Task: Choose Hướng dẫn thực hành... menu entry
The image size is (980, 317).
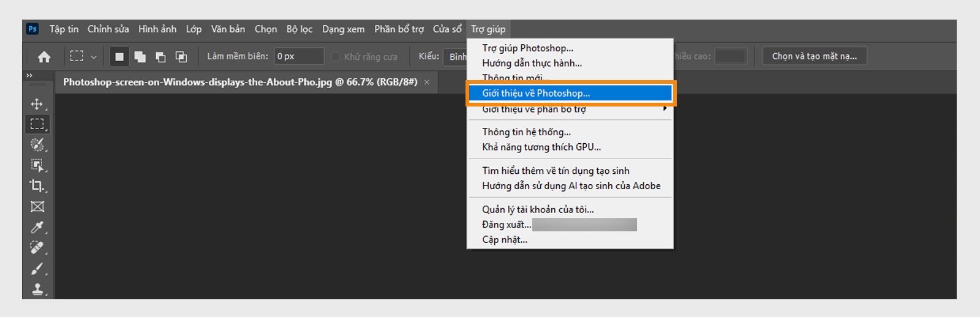Action: (570, 63)
